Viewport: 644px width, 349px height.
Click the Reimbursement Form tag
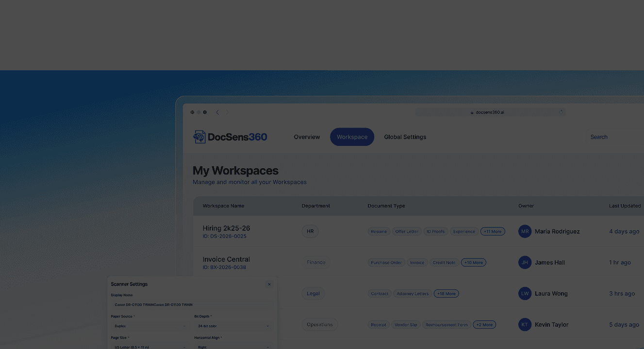tap(446, 325)
